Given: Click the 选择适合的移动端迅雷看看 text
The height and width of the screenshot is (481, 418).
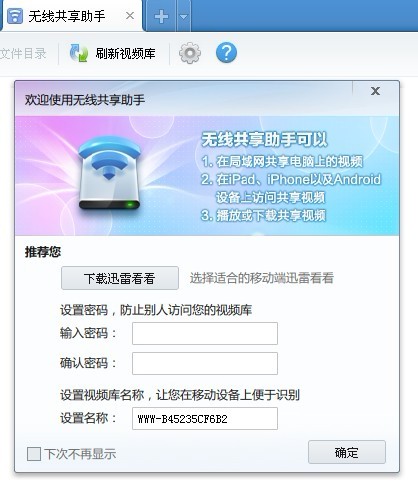Looking at the screenshot, I should click(x=262, y=278).
